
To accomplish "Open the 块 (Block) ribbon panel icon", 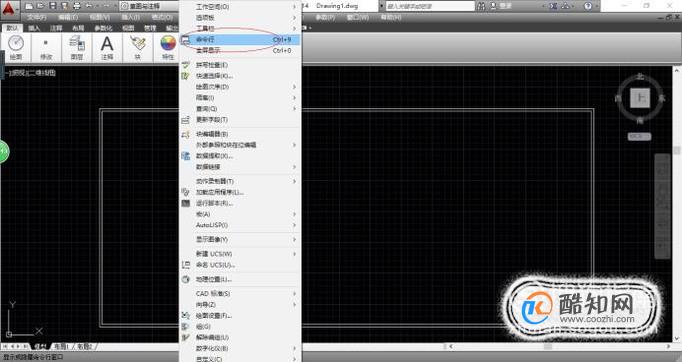I will click(138, 47).
